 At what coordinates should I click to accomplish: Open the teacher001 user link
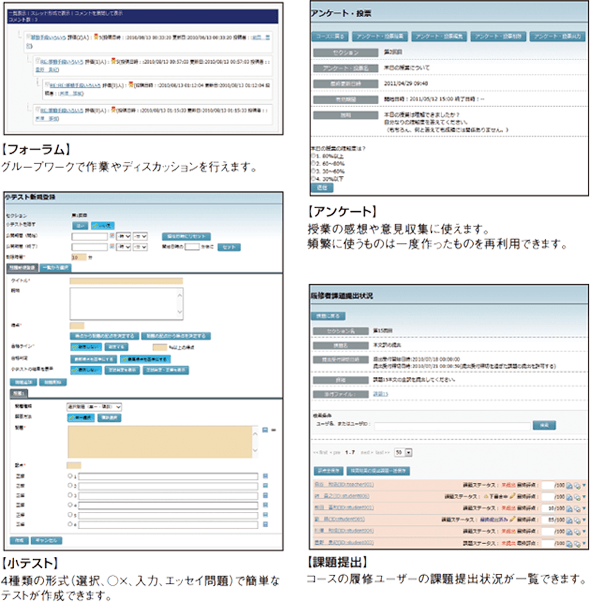pos(344,485)
